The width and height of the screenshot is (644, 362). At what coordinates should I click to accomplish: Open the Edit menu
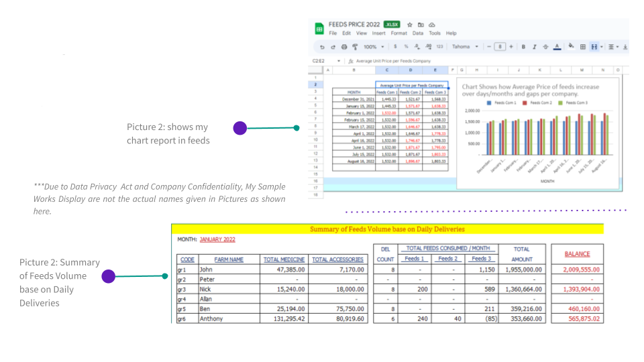pos(347,34)
